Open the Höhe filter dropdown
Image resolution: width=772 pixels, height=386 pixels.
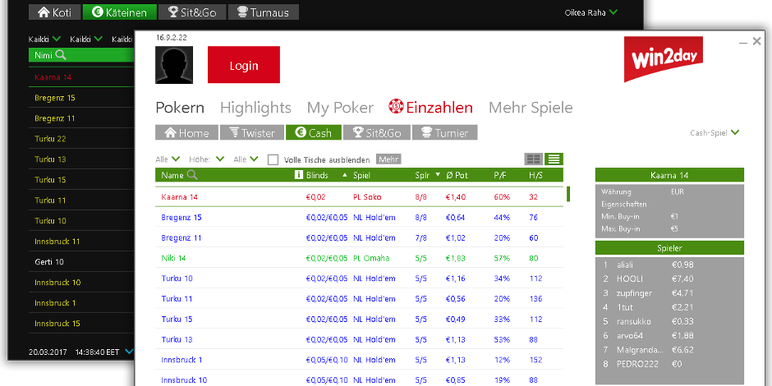click(x=206, y=159)
